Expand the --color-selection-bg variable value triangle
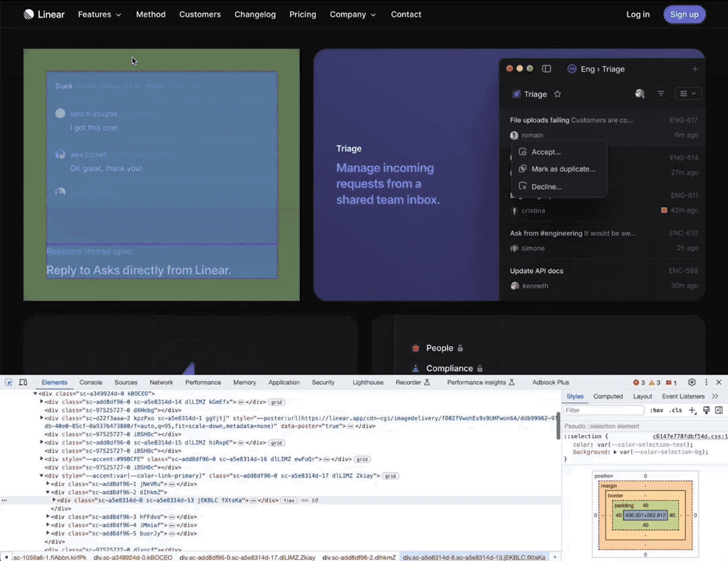Image resolution: width=728 pixels, height=561 pixels. click(615, 452)
